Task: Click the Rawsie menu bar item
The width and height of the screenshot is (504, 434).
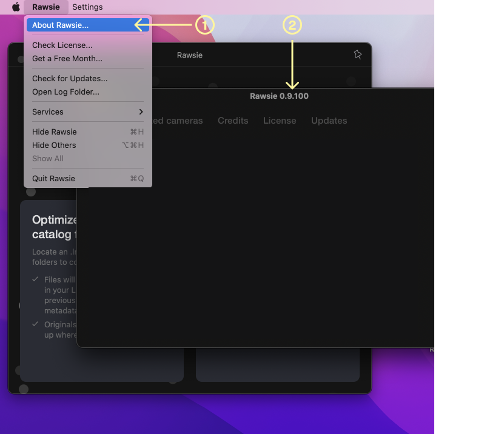Action: 46,7
